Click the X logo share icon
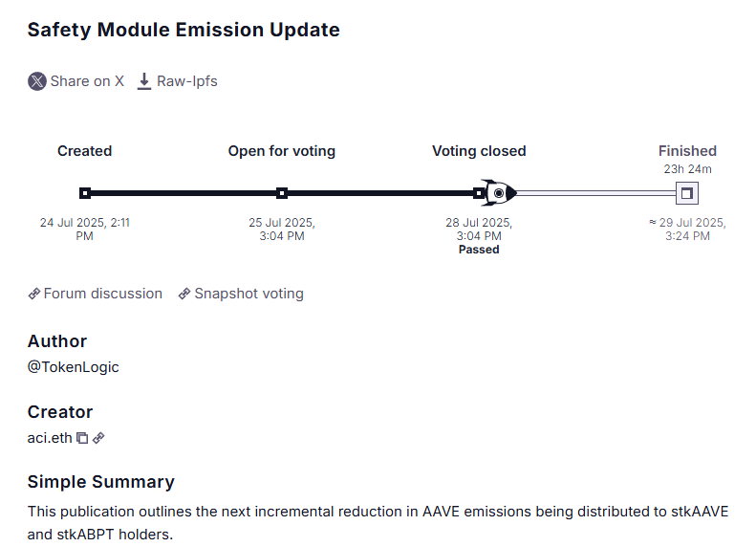Image resolution: width=756 pixels, height=547 pixels. [37, 81]
